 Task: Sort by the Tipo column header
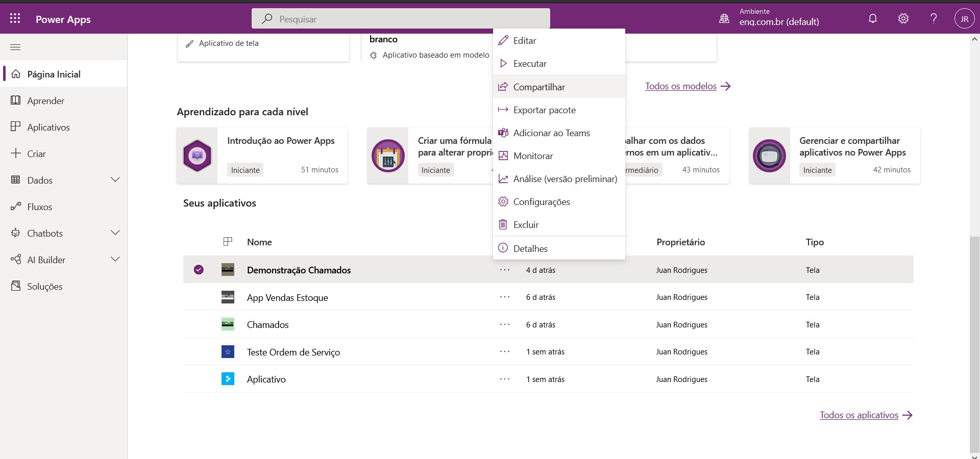(815, 242)
